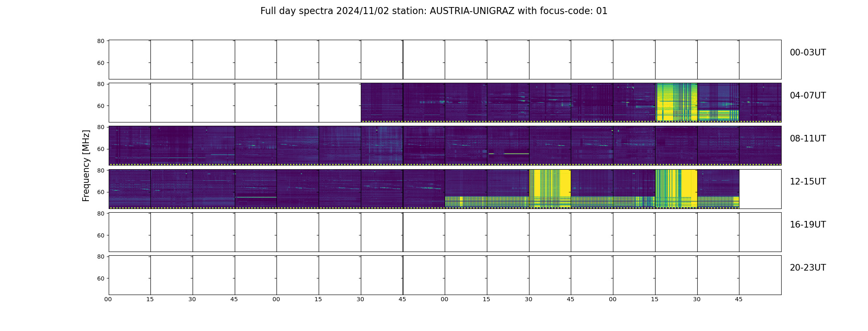
Task: Click the '60' tick label of the 00-03UT row
Action: [100, 63]
